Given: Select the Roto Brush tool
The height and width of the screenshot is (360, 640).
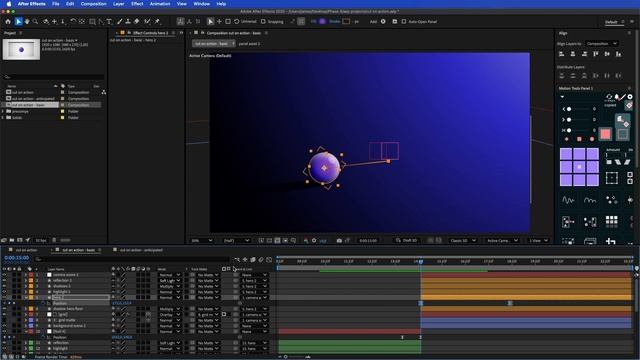Looking at the screenshot, I should tap(147, 21).
